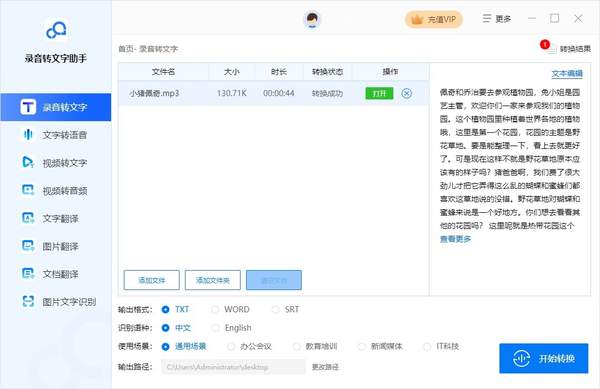
Task: Click the 录音转文字 T icon
Action: (28, 107)
